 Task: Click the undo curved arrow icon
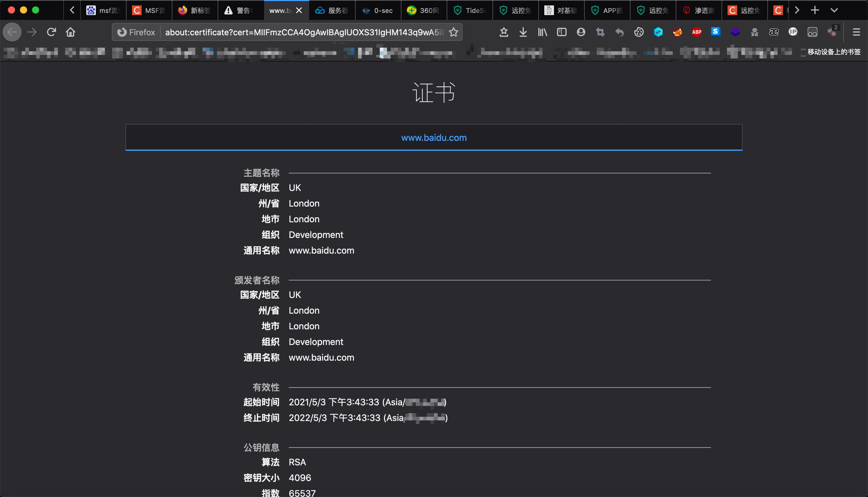(619, 32)
